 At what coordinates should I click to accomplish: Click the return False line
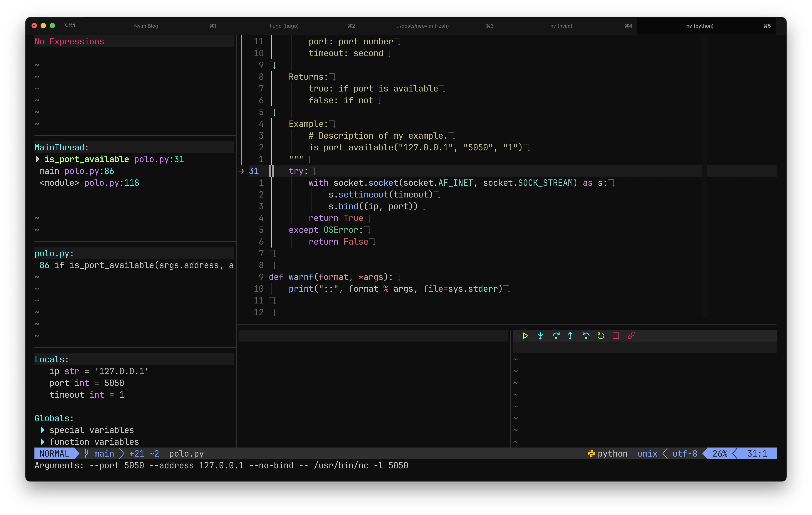coord(338,242)
